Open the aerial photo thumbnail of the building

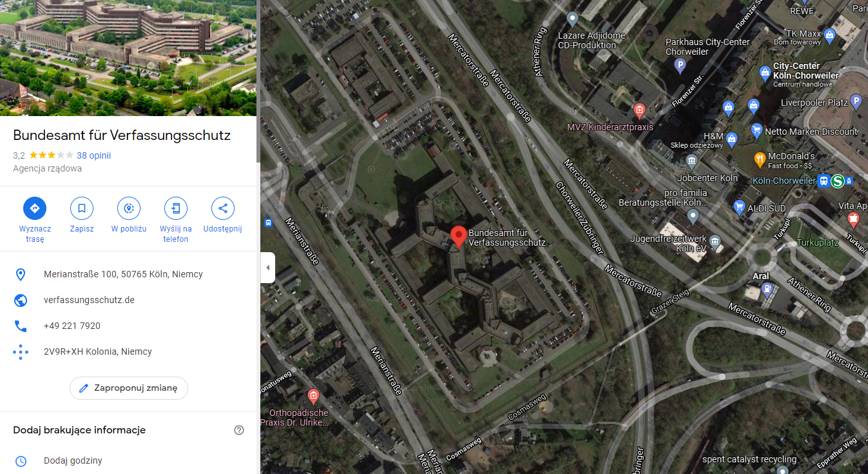tap(128, 58)
